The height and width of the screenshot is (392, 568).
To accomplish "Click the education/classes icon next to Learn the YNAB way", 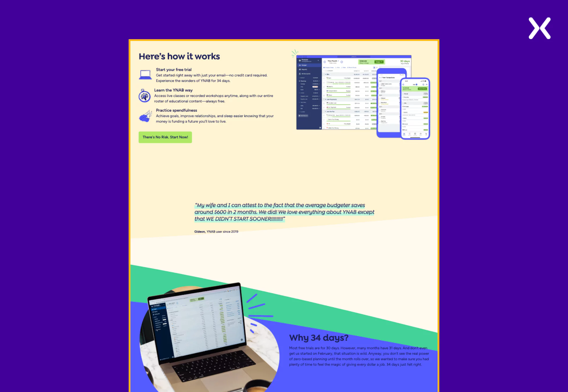I will coord(145,95).
